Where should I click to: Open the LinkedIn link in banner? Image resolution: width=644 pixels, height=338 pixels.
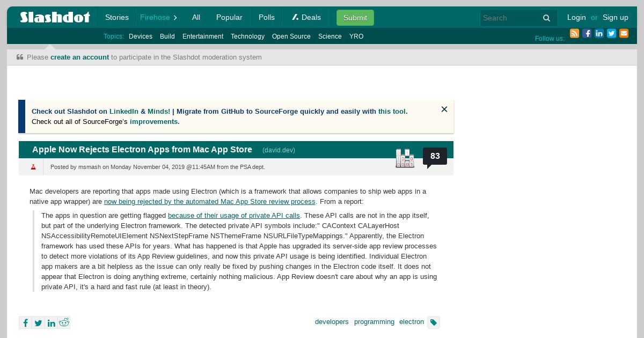124,112
